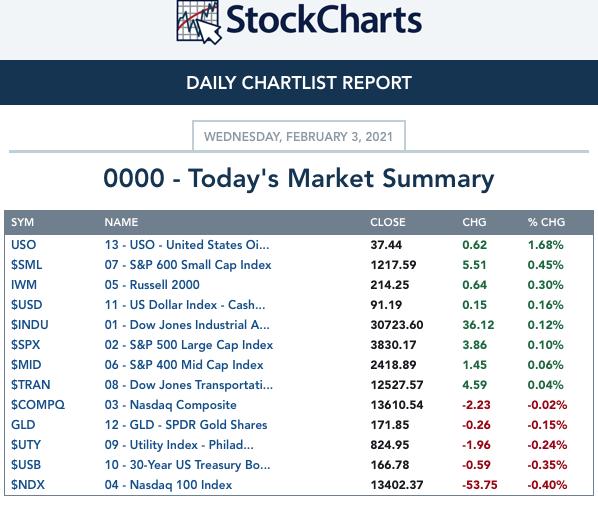The image size is (598, 507).
Task: Click the $UTY symbol link
Action: point(26,445)
